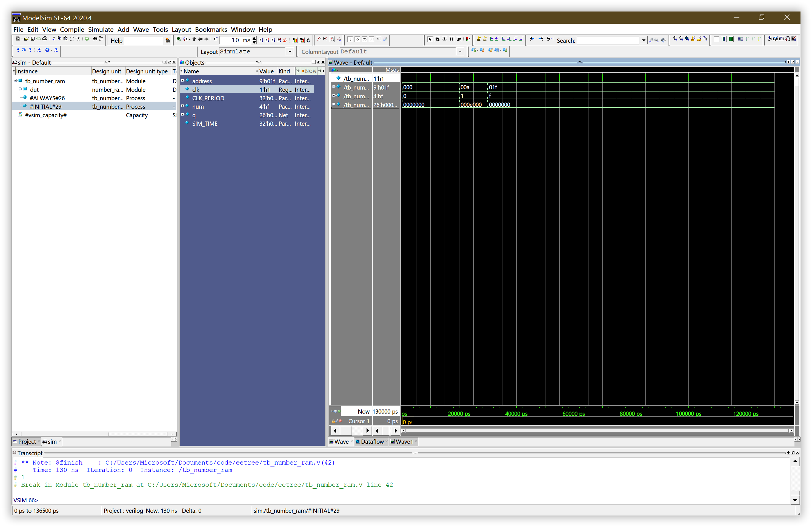Click the Open file toolbar icon
This screenshot has width=812, height=527.
point(26,39)
